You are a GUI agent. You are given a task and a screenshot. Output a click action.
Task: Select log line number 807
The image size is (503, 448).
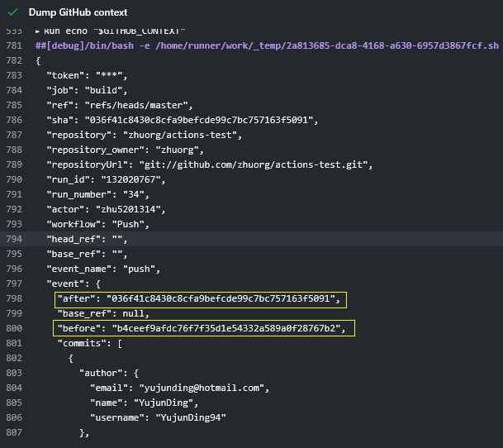pyautogui.click(x=14, y=432)
